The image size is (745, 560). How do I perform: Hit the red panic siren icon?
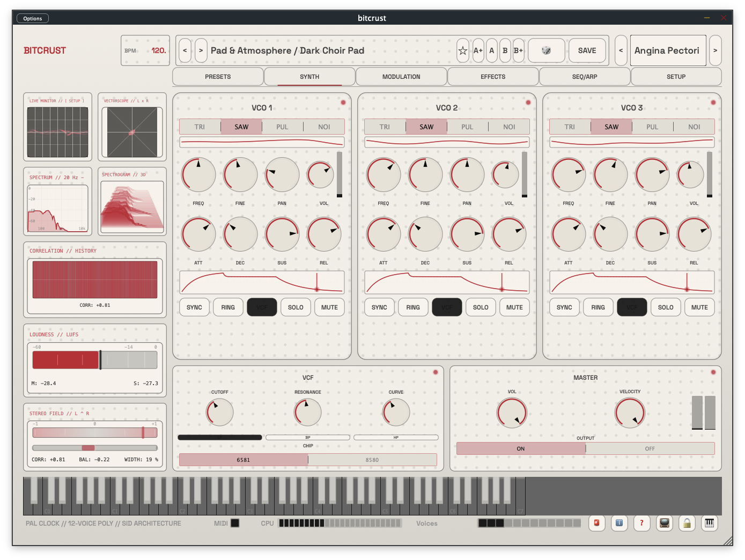pos(596,523)
